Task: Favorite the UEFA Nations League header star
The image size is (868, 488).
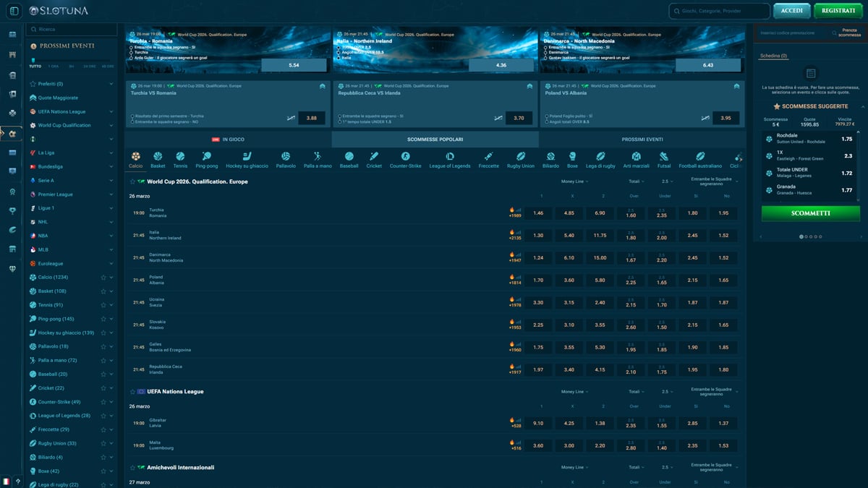Action: pos(132,391)
